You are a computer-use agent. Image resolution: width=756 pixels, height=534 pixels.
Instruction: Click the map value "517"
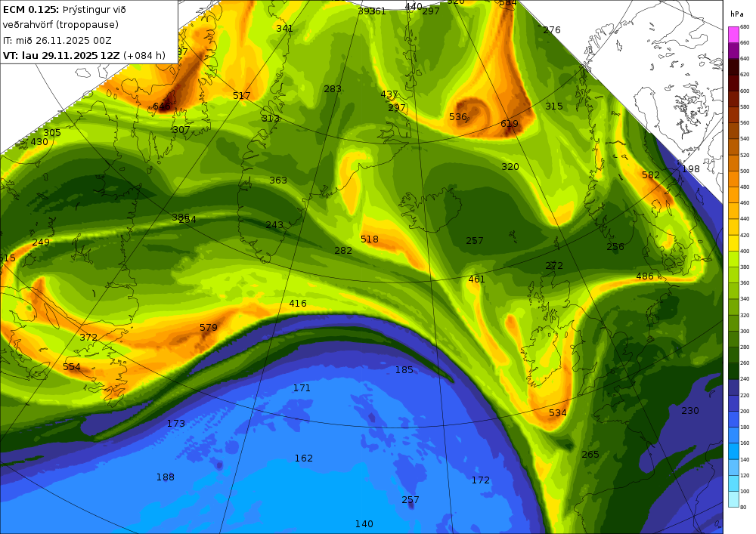tap(242, 95)
